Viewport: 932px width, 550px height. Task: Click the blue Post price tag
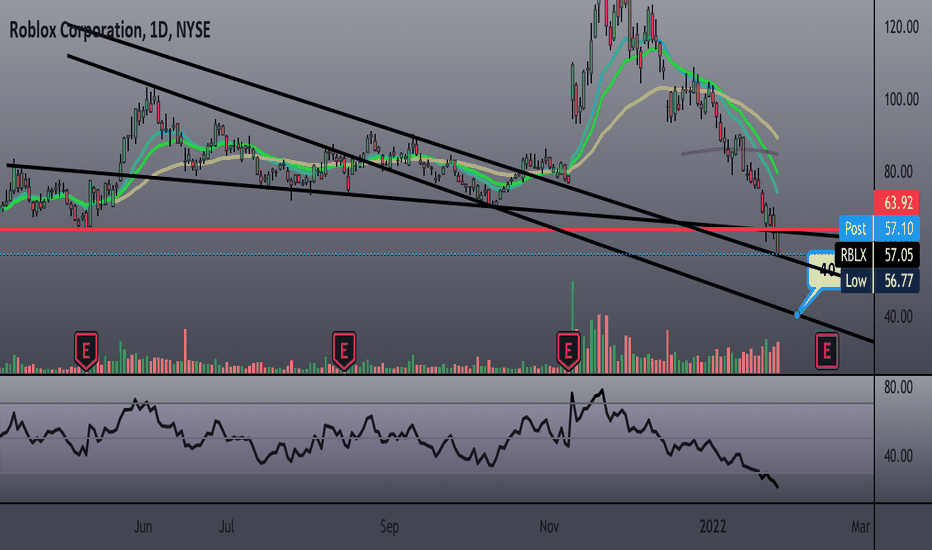pos(856,228)
